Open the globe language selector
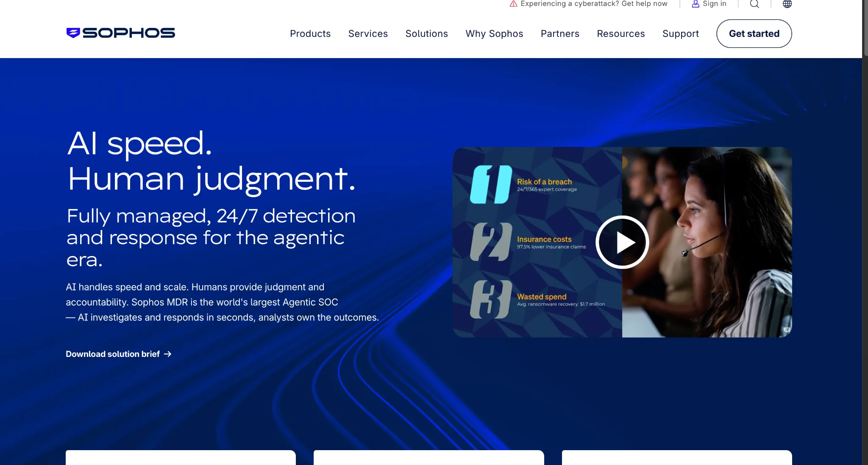 coord(787,4)
